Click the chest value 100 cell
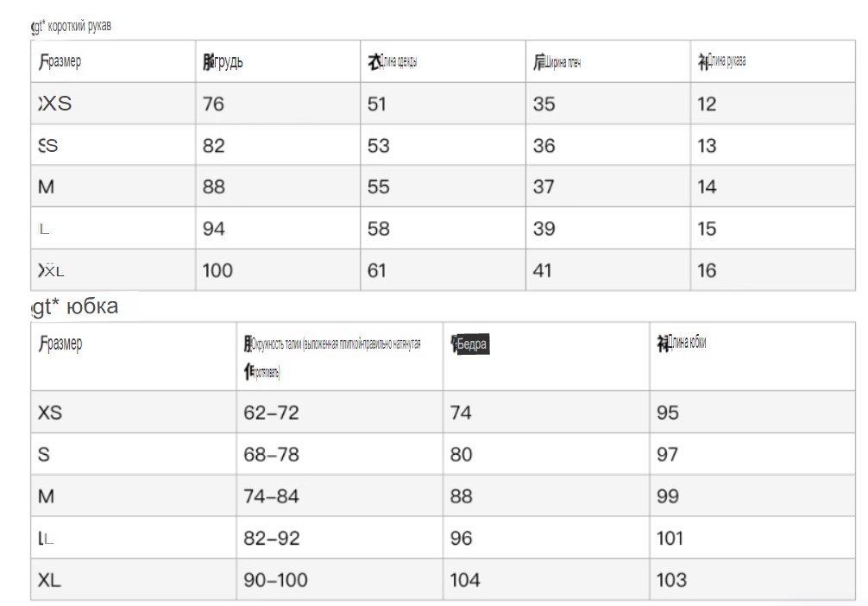This screenshot has height=606, width=868. tap(278, 269)
